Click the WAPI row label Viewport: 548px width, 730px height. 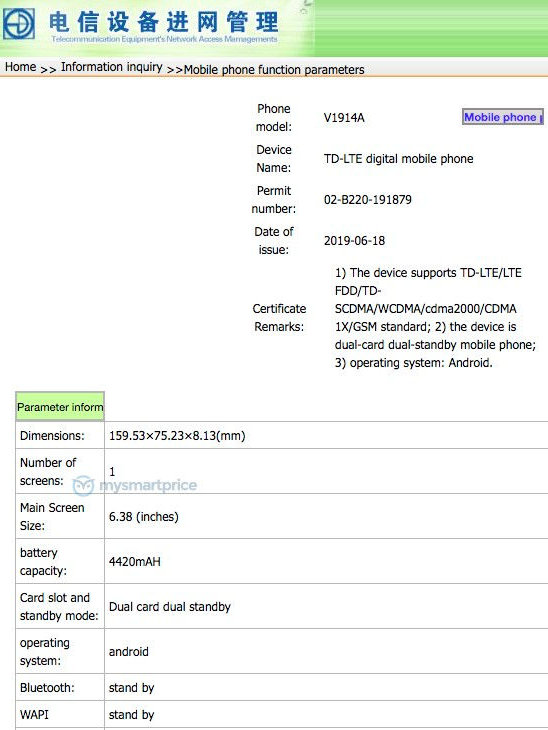[x=34, y=714]
